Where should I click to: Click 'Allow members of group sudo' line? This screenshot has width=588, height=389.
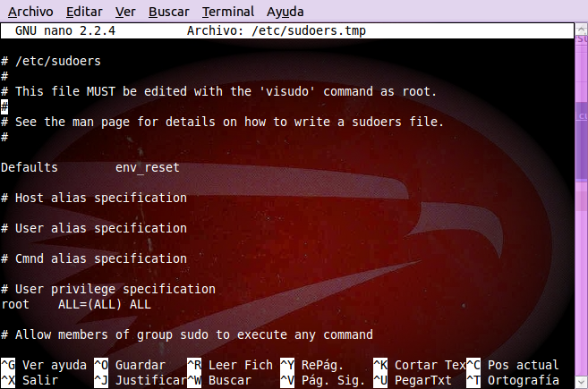(187, 334)
